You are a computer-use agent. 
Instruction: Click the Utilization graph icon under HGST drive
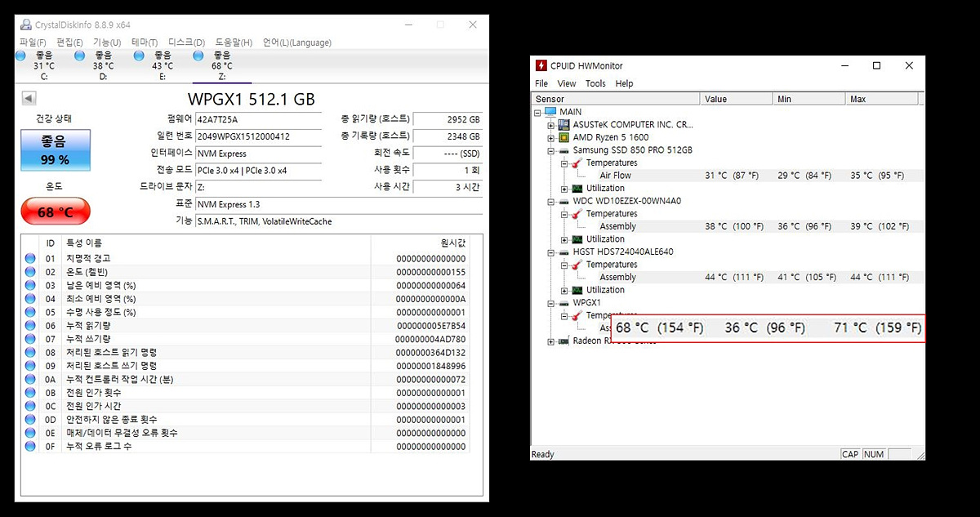[x=577, y=290]
